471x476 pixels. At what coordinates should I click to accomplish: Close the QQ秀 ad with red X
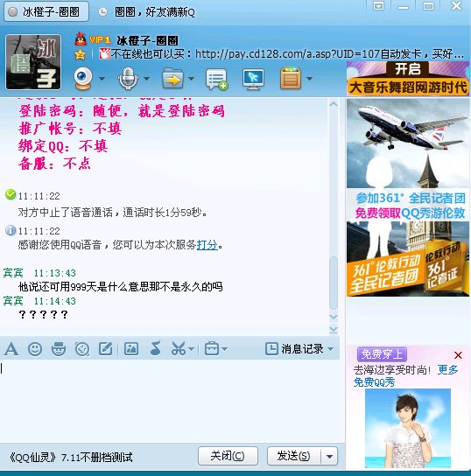[x=458, y=355]
